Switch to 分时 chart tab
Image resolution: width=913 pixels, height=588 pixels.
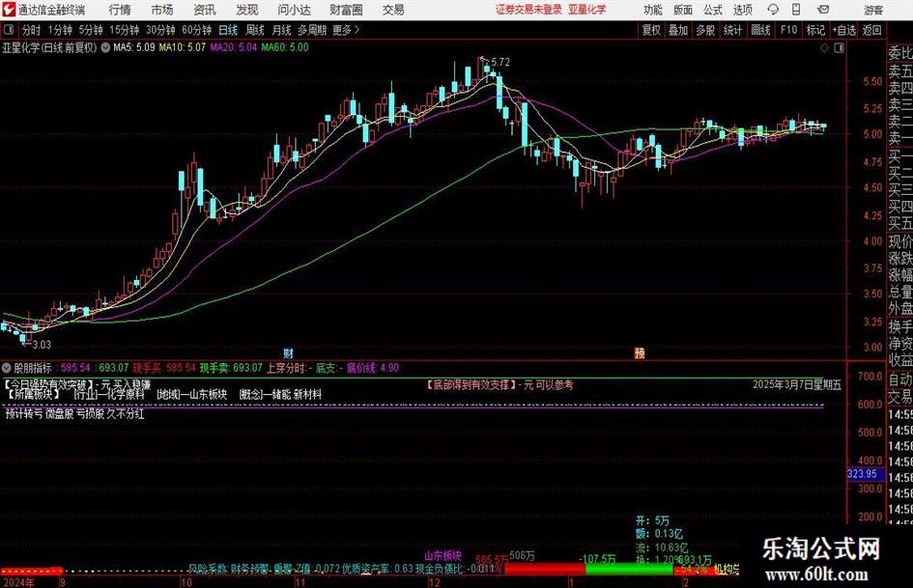click(x=31, y=30)
